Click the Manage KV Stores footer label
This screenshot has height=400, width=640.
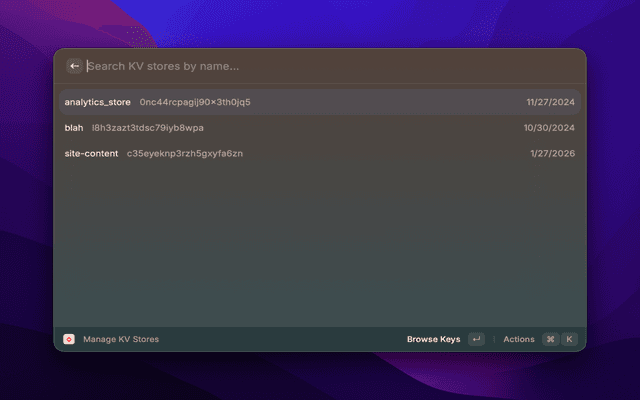tap(120, 339)
